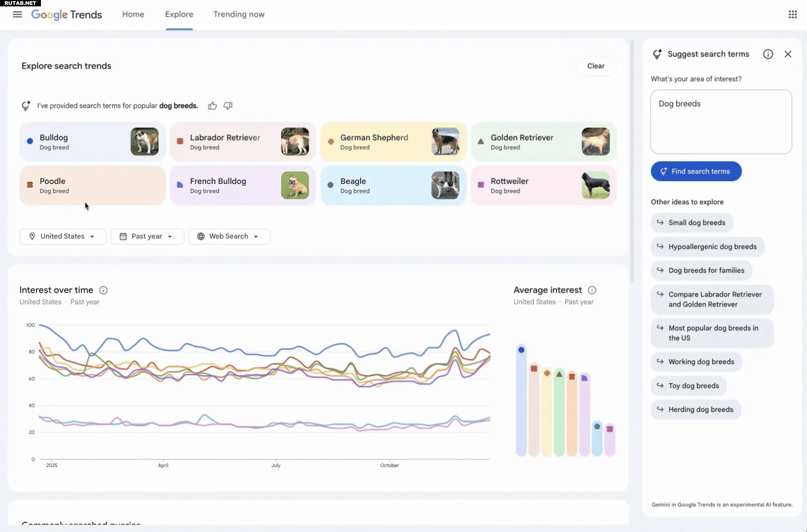Image resolution: width=807 pixels, height=532 pixels.
Task: Open the Google apps grid
Action: [793, 14]
